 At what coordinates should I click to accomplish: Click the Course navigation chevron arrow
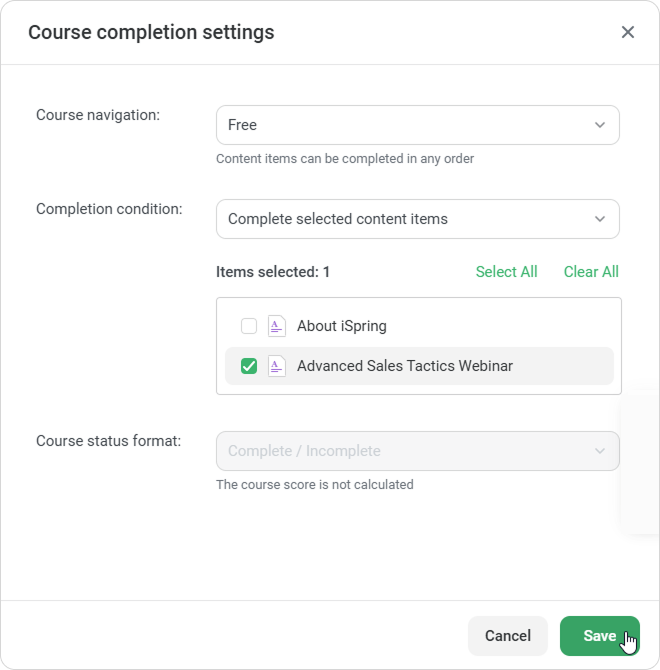600,125
